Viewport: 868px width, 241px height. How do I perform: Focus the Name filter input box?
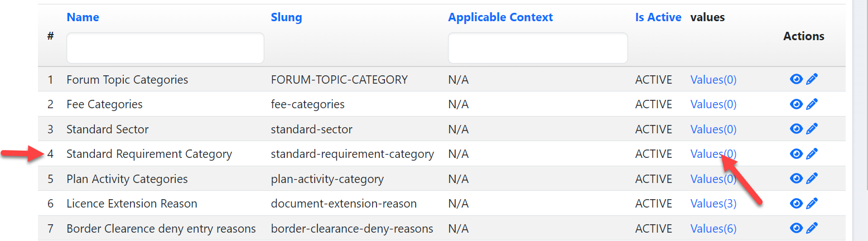click(x=165, y=48)
